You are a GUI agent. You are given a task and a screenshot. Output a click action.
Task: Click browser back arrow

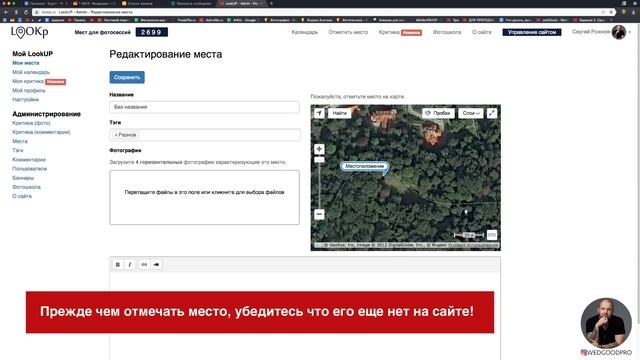6,12
